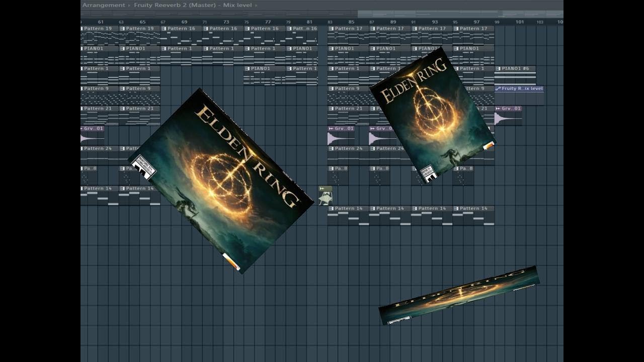Click the tiny character clip at bar 82

pyautogui.click(x=325, y=196)
